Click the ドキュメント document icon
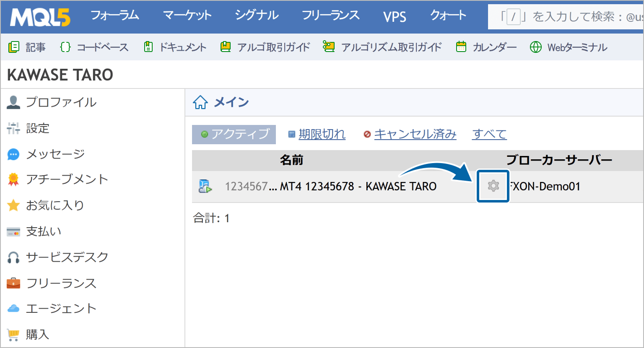Screen dimensions: 644x348 pos(148,47)
